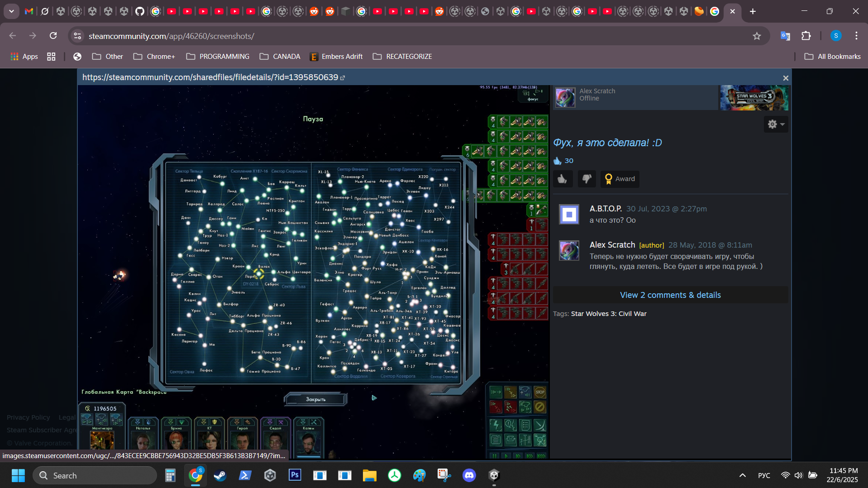
Task: Go back in browser history
Action: point(13,36)
